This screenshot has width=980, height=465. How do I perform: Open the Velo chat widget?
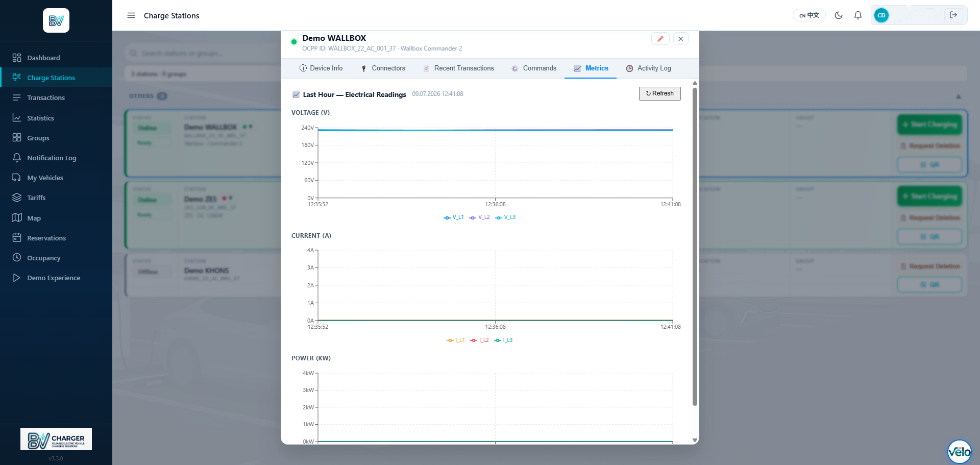click(x=960, y=452)
